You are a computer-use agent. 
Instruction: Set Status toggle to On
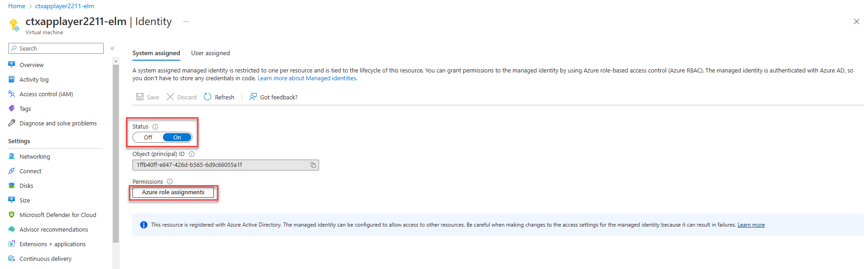177,138
